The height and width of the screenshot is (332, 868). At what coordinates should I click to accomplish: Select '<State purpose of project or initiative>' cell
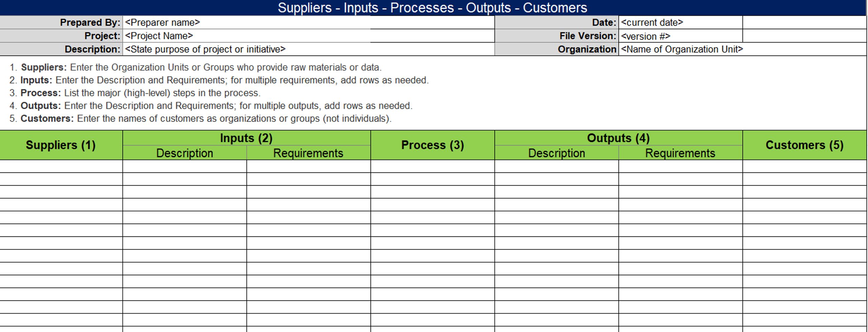point(309,49)
